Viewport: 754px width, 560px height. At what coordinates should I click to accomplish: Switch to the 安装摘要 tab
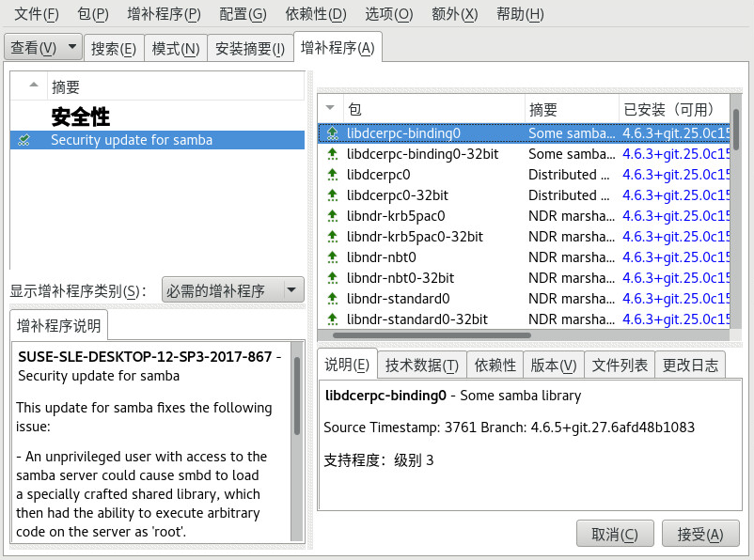click(249, 48)
